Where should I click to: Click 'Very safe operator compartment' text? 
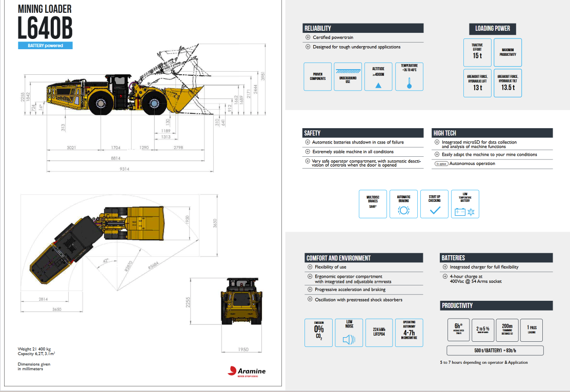click(x=366, y=163)
